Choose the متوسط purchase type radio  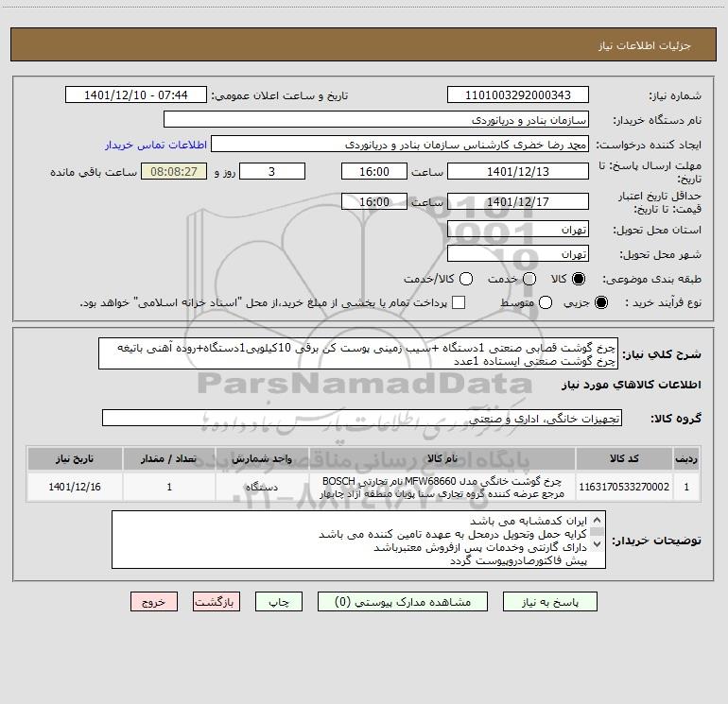(546, 302)
